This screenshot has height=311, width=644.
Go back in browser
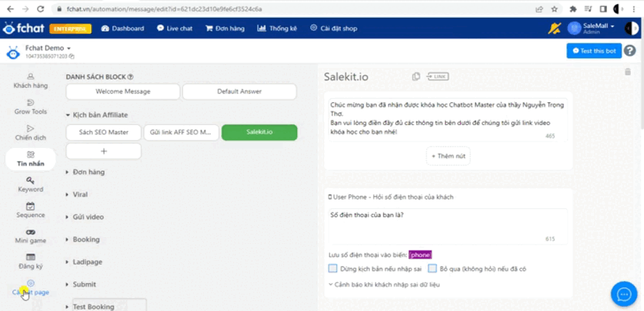click(10, 9)
